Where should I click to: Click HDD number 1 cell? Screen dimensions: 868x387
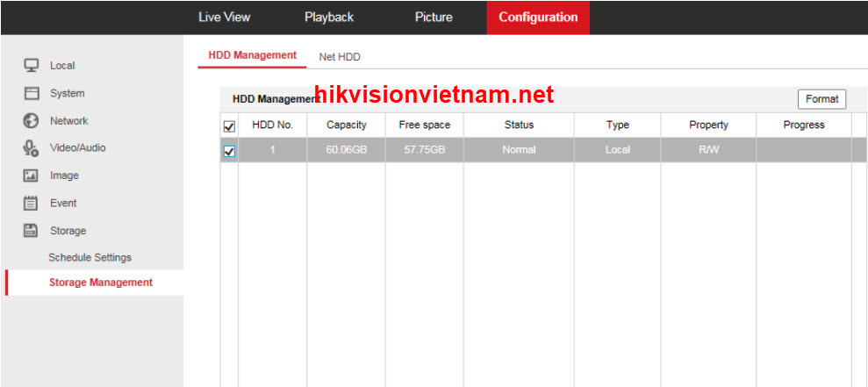272,150
